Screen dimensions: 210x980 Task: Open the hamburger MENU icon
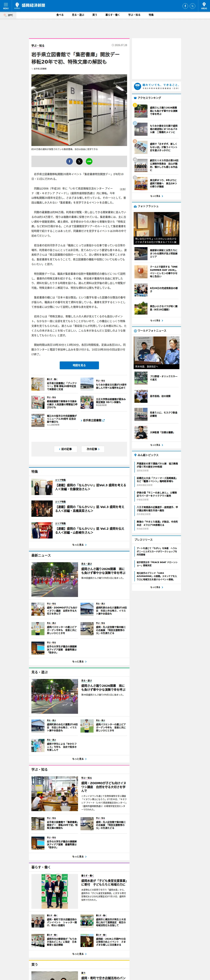point(6,6)
